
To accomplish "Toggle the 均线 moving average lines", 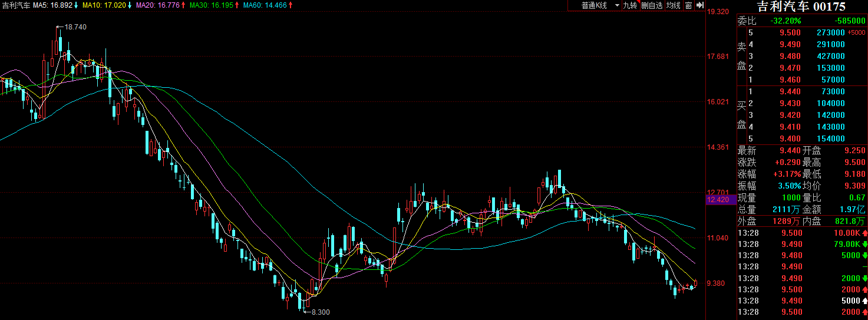I will click(674, 5).
